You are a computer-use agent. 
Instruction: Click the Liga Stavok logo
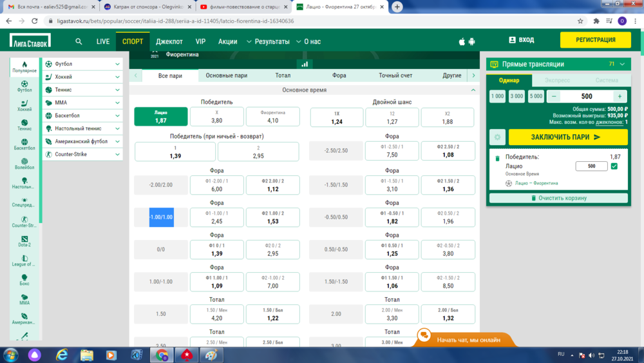point(30,41)
